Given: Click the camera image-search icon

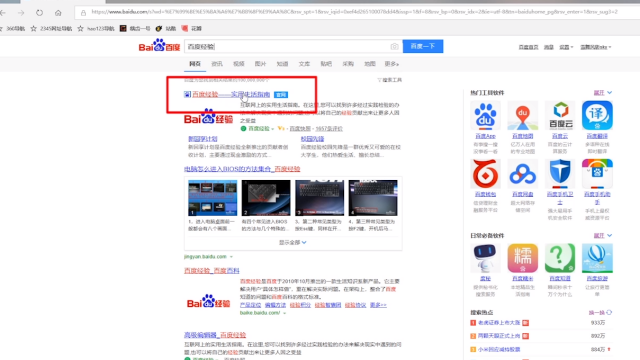Looking at the screenshot, I should coord(394,47).
